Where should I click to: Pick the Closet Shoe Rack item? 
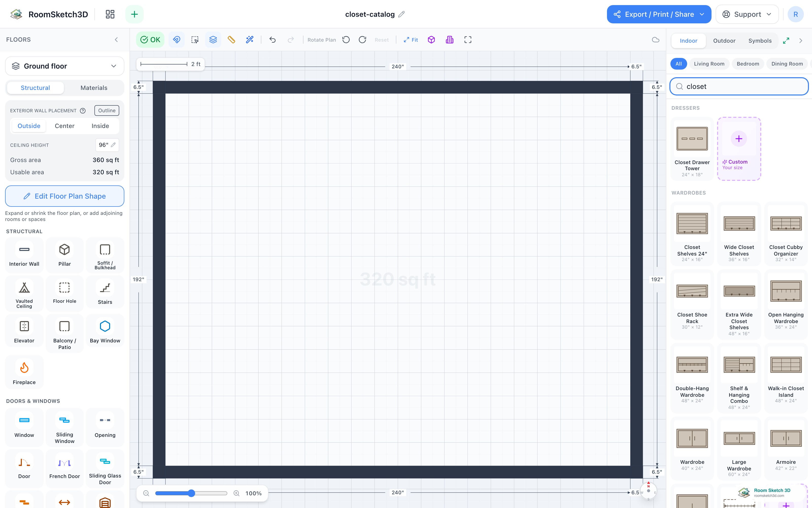pos(692,304)
